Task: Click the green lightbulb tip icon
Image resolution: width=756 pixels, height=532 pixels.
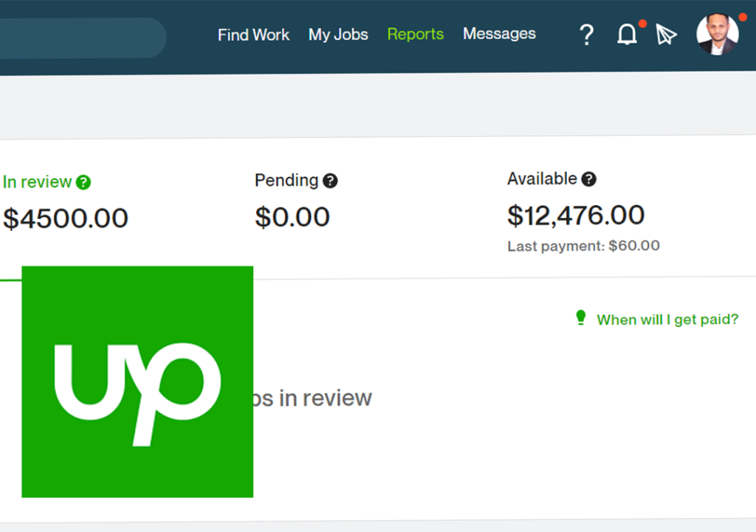Action: 581,318
